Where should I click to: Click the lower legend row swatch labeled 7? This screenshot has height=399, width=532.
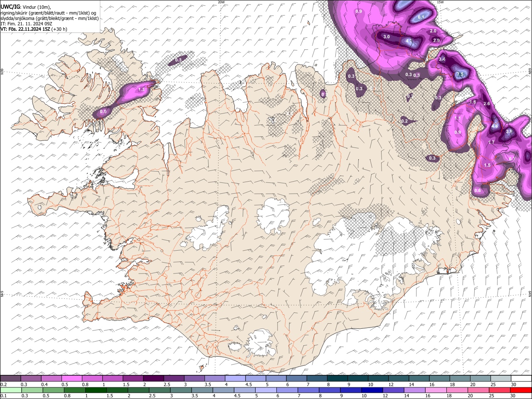pyautogui.click(x=308, y=390)
